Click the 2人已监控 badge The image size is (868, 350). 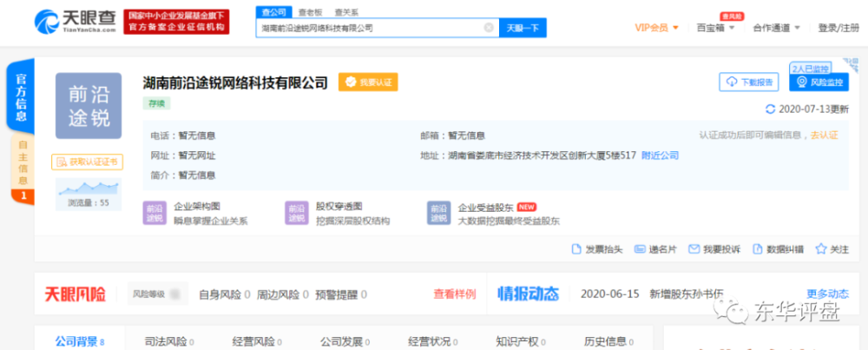coord(811,69)
